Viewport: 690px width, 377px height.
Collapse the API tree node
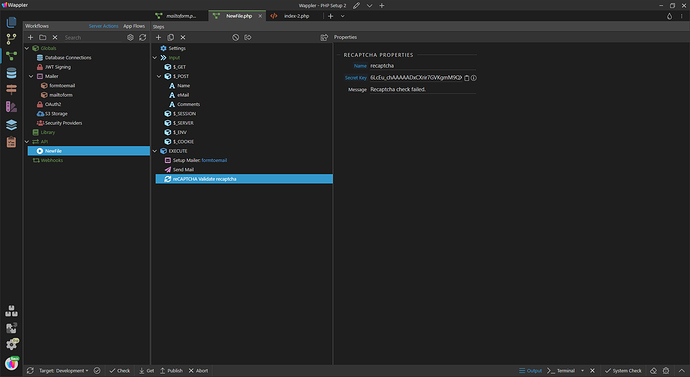[27, 142]
